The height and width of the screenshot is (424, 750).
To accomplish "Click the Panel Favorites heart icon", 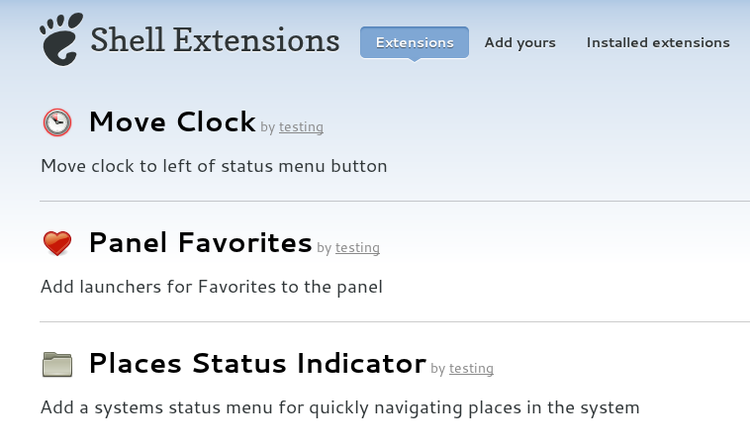I will pyautogui.click(x=57, y=243).
